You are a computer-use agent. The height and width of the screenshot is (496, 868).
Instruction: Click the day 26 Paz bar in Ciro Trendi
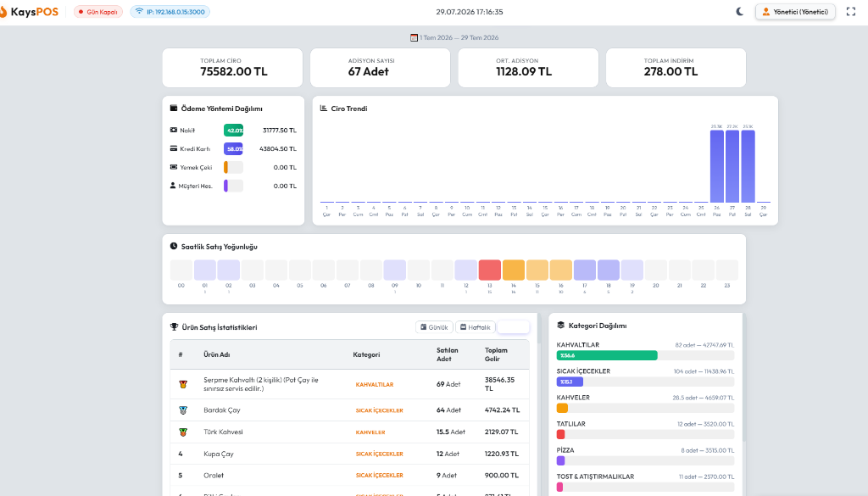pyautogui.click(x=717, y=166)
